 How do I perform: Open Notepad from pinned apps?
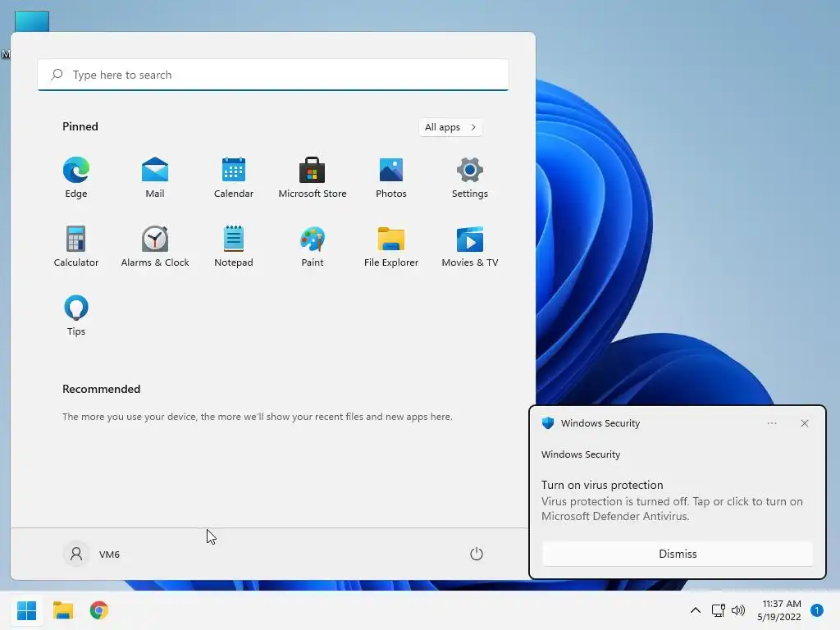234,247
